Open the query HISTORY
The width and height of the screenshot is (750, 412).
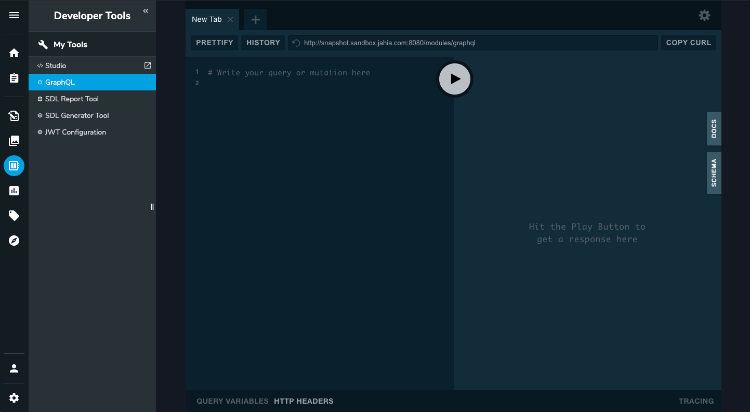point(263,43)
